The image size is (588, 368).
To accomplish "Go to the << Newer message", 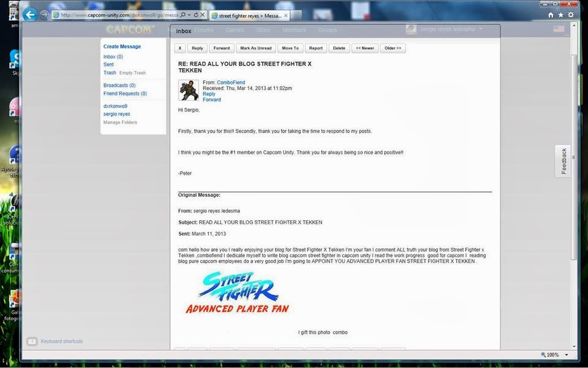I will pos(365,48).
